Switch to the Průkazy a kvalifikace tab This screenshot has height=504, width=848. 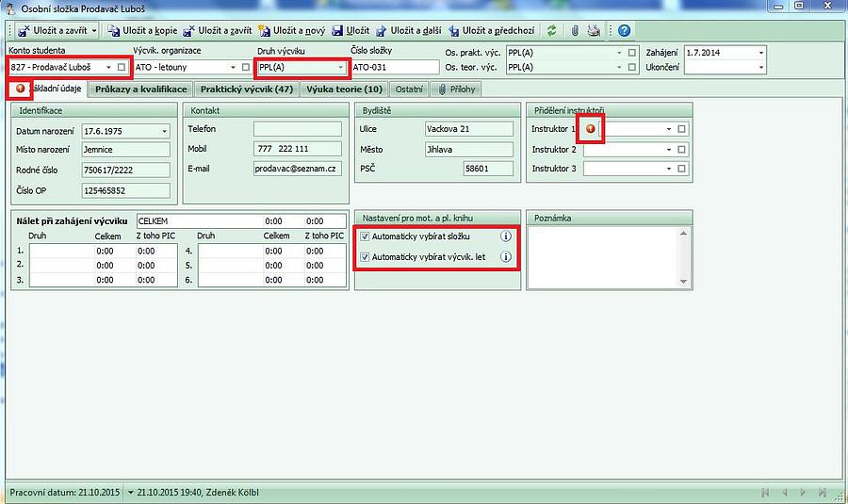[x=142, y=89]
